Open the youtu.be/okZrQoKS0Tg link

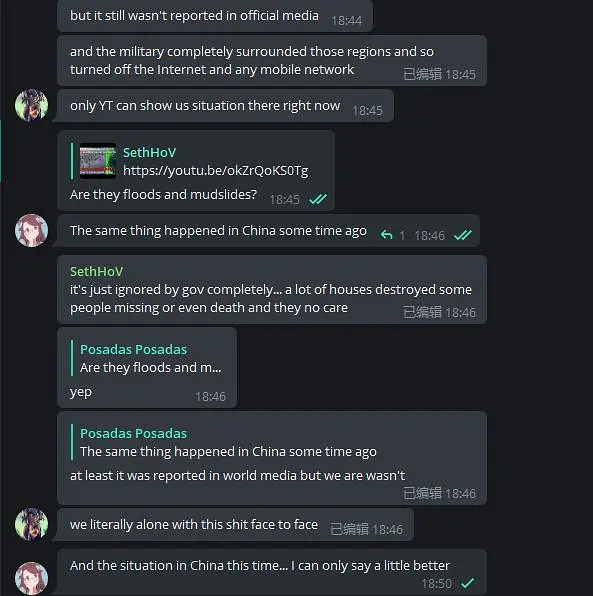[215, 171]
